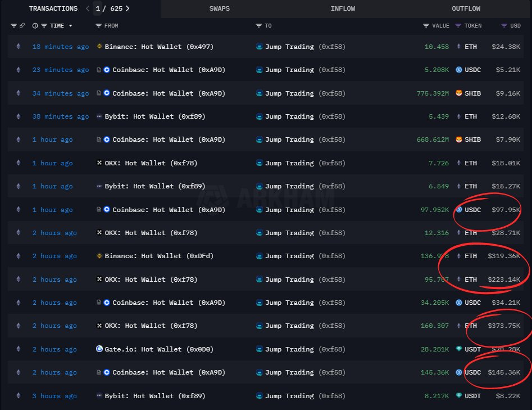Click the 6.549 ETH value
The height and width of the screenshot is (410, 532).
[439, 187]
